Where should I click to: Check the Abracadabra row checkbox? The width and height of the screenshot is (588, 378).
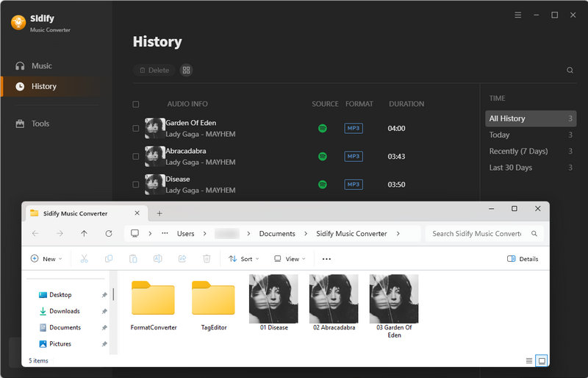tap(136, 157)
